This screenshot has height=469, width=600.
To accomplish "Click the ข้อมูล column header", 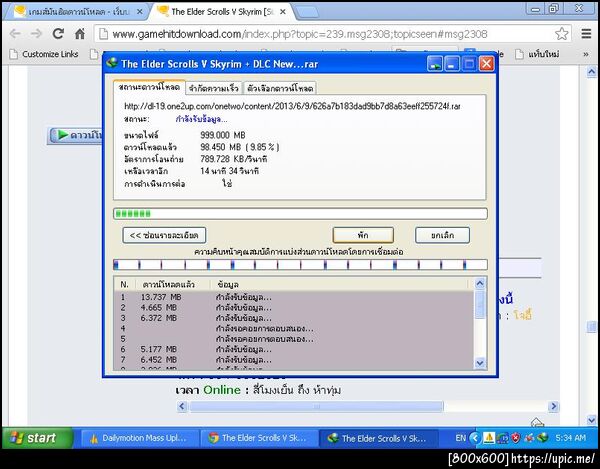I will [x=339, y=284].
